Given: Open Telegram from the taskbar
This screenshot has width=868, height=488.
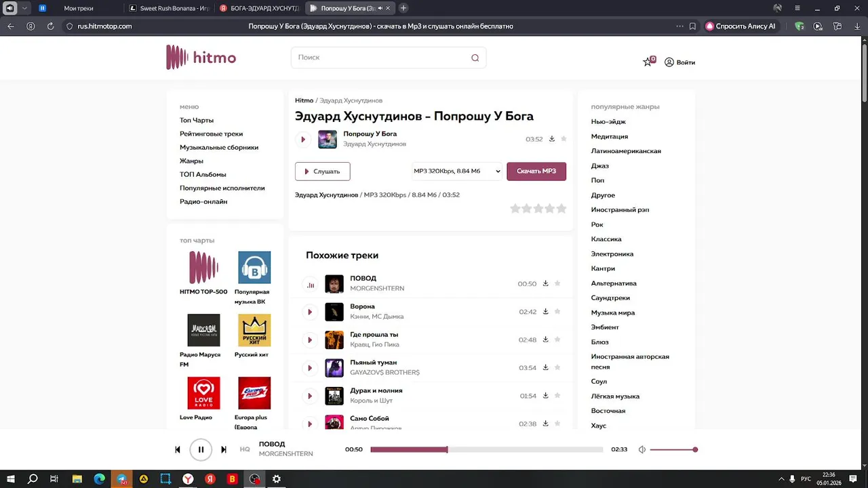Looking at the screenshot, I should (x=121, y=479).
